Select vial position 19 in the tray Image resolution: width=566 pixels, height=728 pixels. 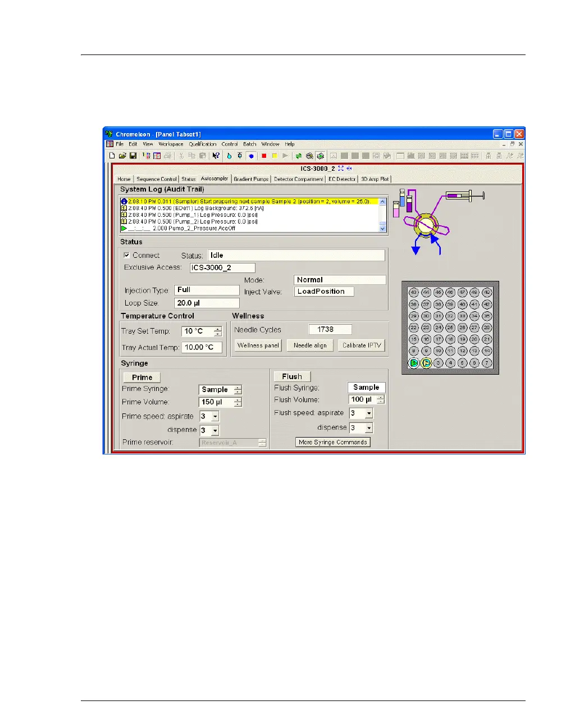click(463, 339)
